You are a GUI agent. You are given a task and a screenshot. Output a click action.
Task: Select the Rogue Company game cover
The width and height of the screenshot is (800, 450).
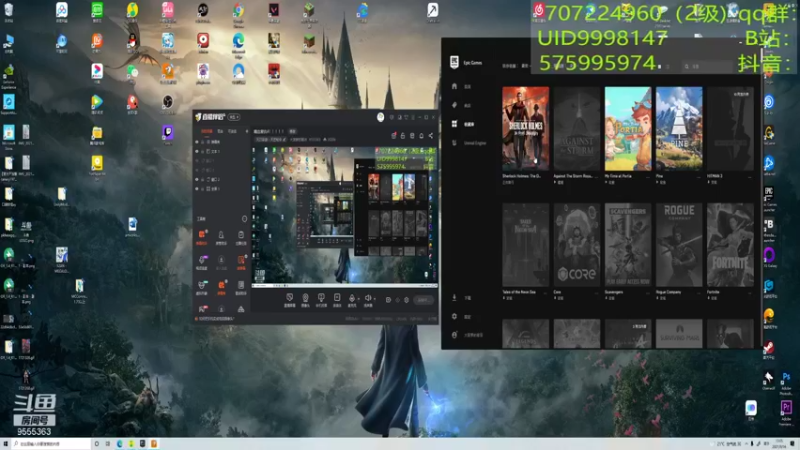tap(679, 245)
